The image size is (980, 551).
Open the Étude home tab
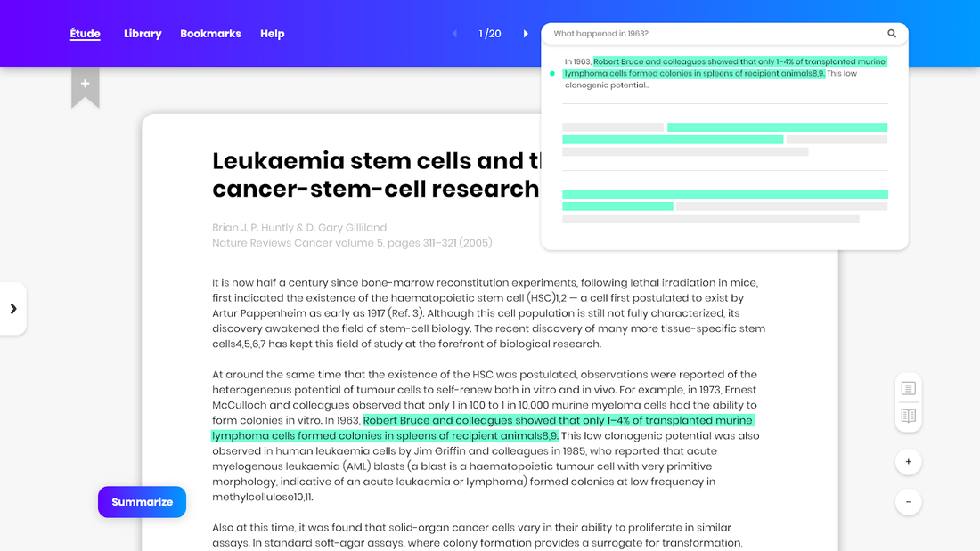(85, 34)
